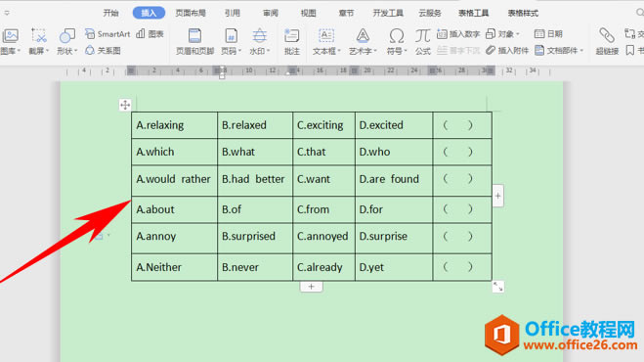Image resolution: width=644 pixels, height=362 pixels.
Task: Expand the 水印 dropdown arrow
Action: click(268, 51)
